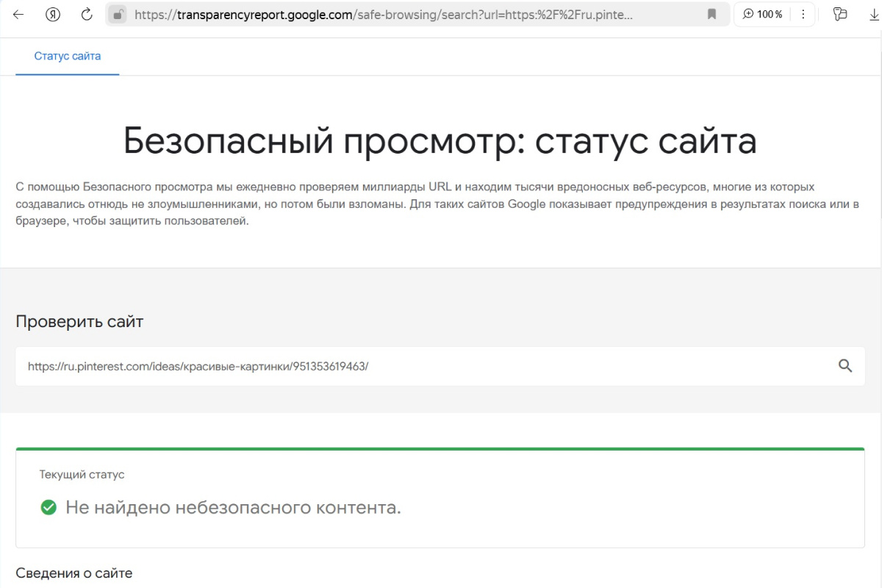Click the green status progress bar
Viewport: 882px width, 588px height.
click(440, 447)
